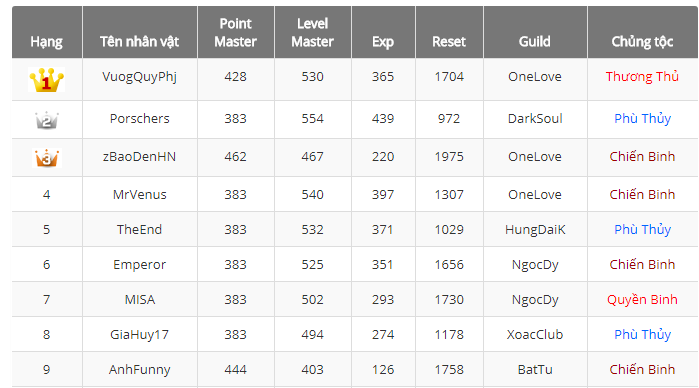Image resolution: width=699 pixels, height=388 pixels.
Task: Click the Level Master column header
Action: 312,32
